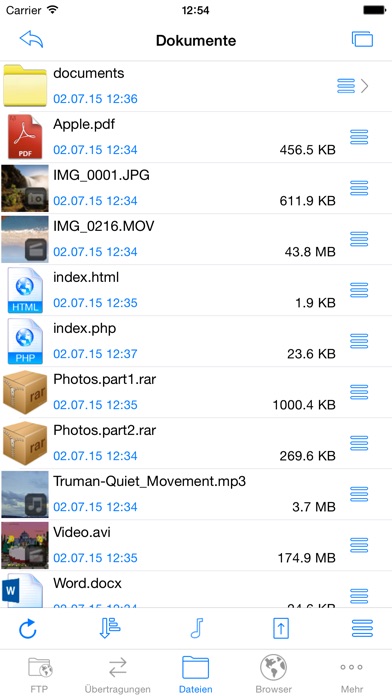Tap the Wi-Fi icon in status bar
392x696 pixels.
tap(53, 10)
